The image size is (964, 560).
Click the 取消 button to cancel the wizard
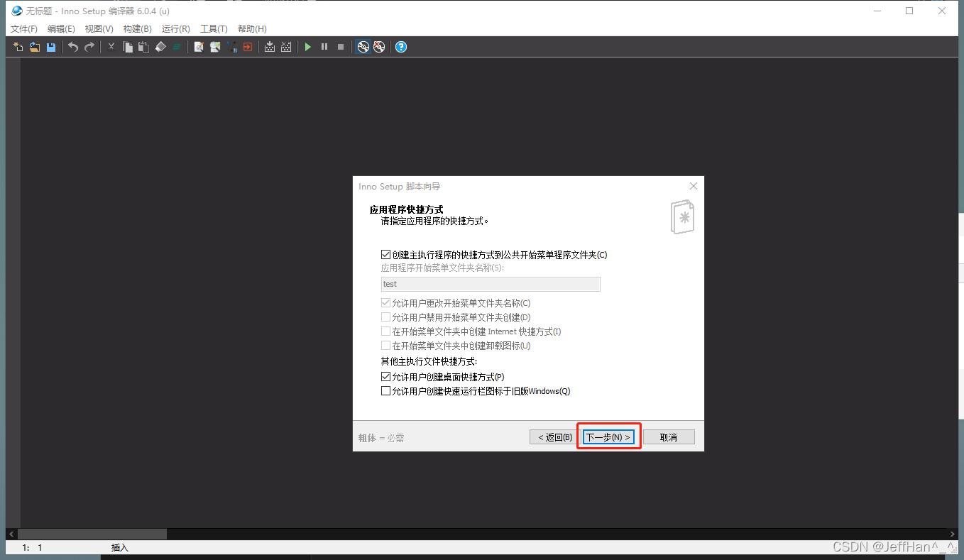tap(668, 437)
